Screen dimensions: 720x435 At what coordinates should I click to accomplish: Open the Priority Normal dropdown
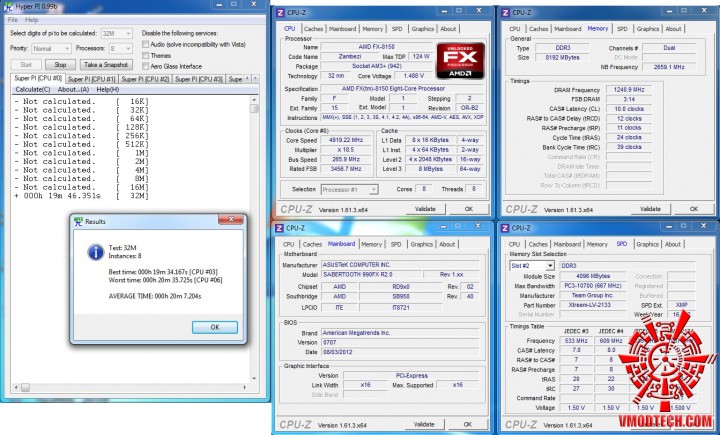tap(51, 48)
